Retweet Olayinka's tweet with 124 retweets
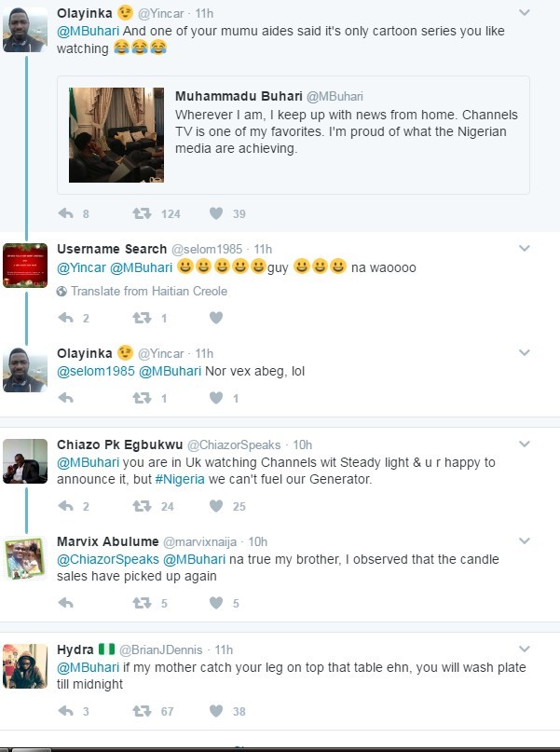 (142, 213)
